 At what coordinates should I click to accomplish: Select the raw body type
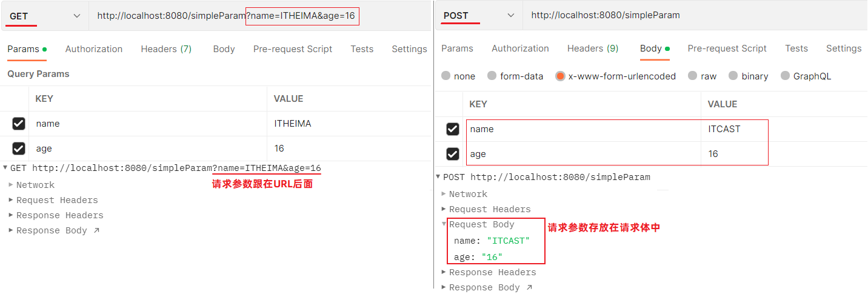point(693,76)
